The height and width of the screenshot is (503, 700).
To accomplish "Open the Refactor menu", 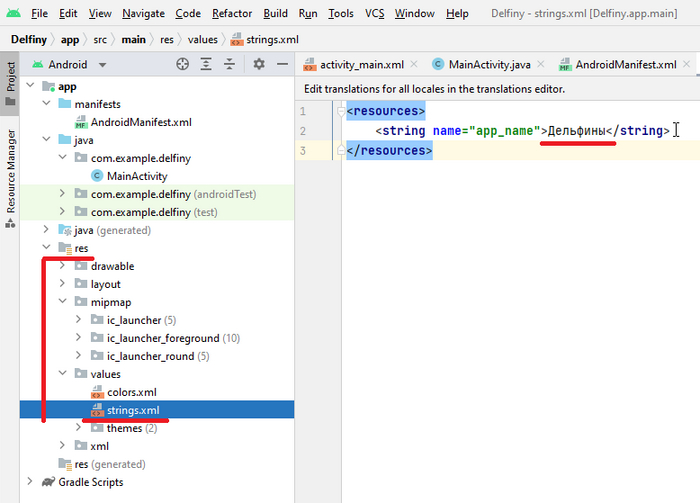I will [232, 14].
